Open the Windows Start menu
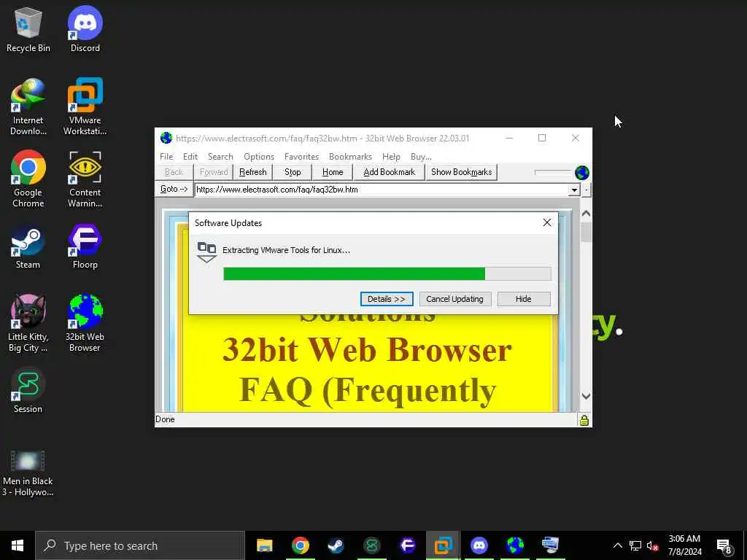The image size is (747, 560). [x=18, y=545]
